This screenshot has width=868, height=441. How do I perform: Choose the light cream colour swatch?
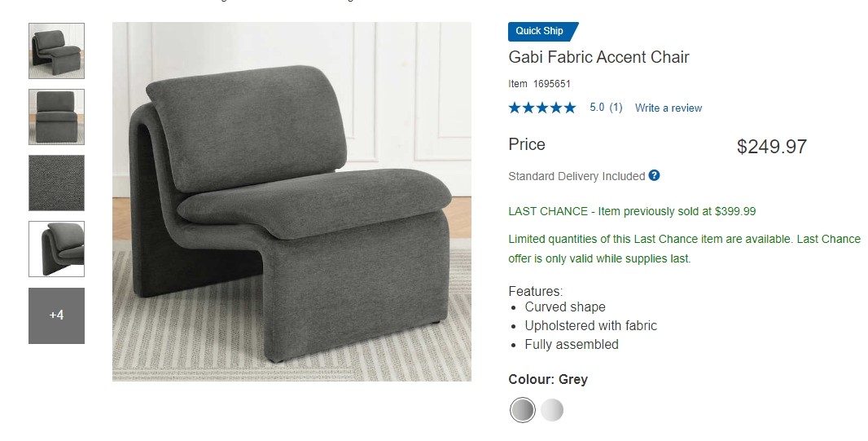[x=552, y=411]
